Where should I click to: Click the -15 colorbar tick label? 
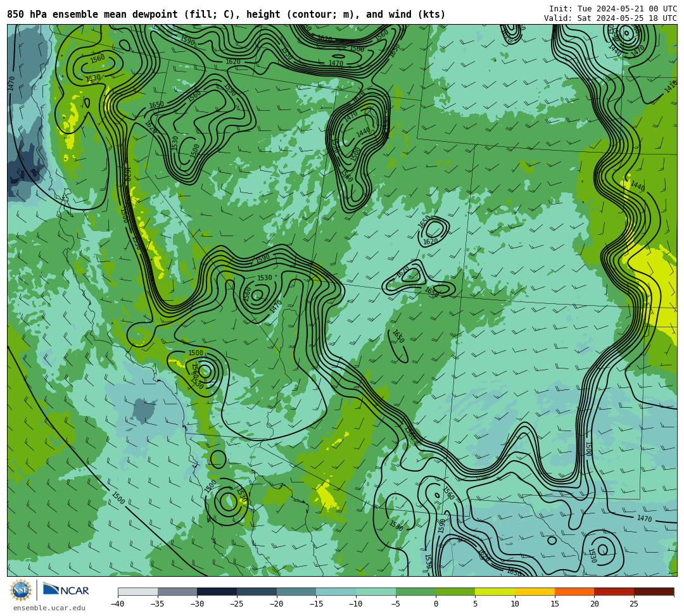(316, 604)
